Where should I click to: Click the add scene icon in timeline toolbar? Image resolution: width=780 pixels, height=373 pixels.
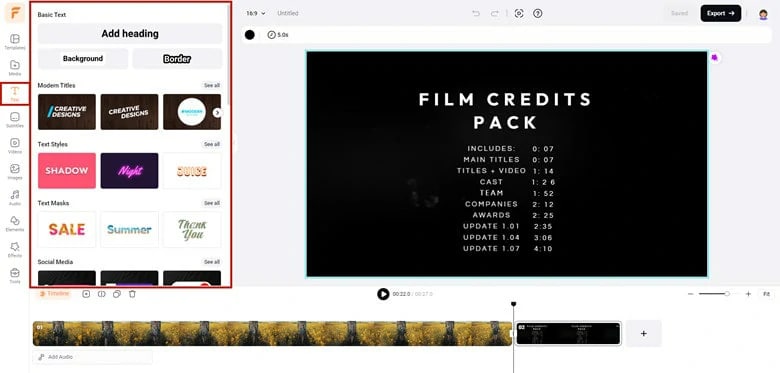tap(86, 294)
